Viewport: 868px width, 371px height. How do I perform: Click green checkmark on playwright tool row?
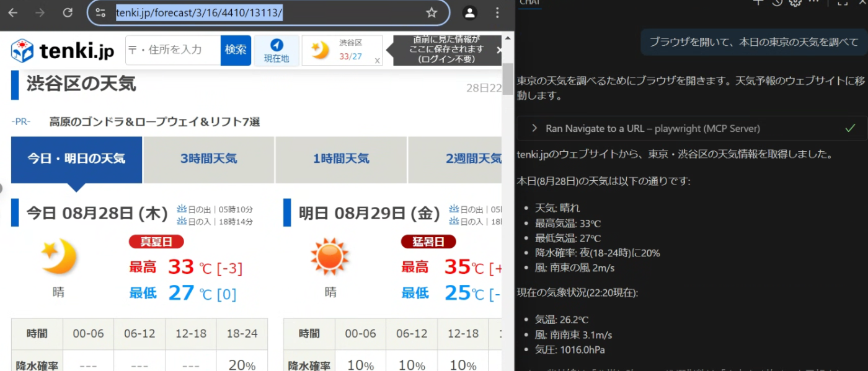point(851,128)
